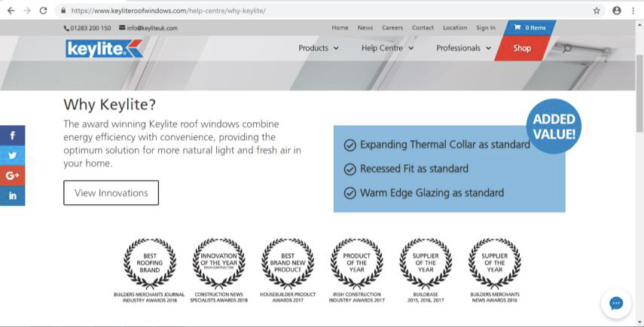Click checkmark beside Recessed Fit as standard
The width and height of the screenshot is (644, 327).
click(349, 169)
